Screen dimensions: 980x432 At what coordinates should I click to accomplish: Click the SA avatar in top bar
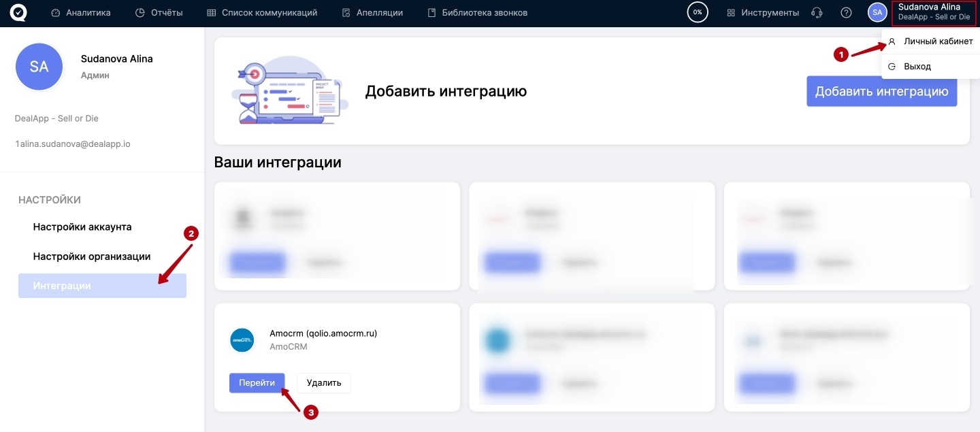[877, 12]
